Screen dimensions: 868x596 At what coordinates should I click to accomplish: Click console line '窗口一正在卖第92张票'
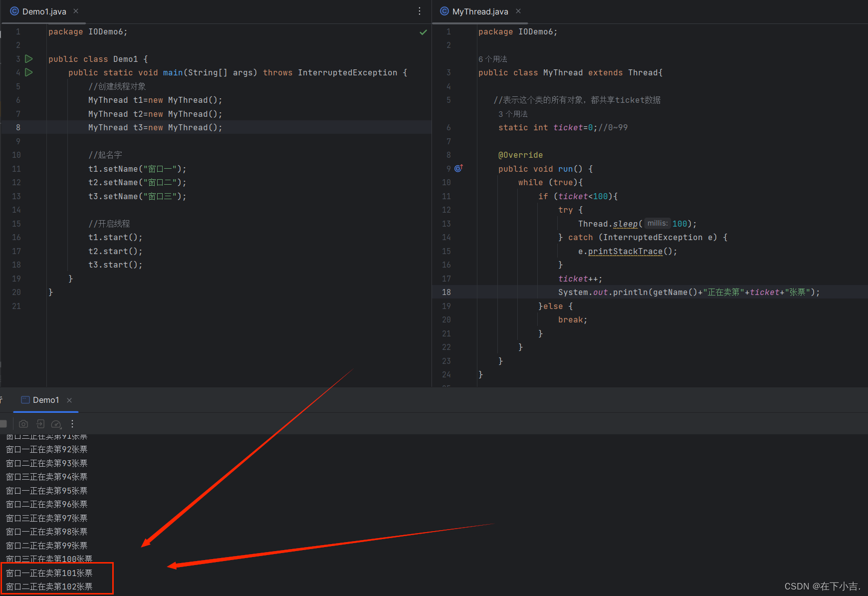(47, 449)
